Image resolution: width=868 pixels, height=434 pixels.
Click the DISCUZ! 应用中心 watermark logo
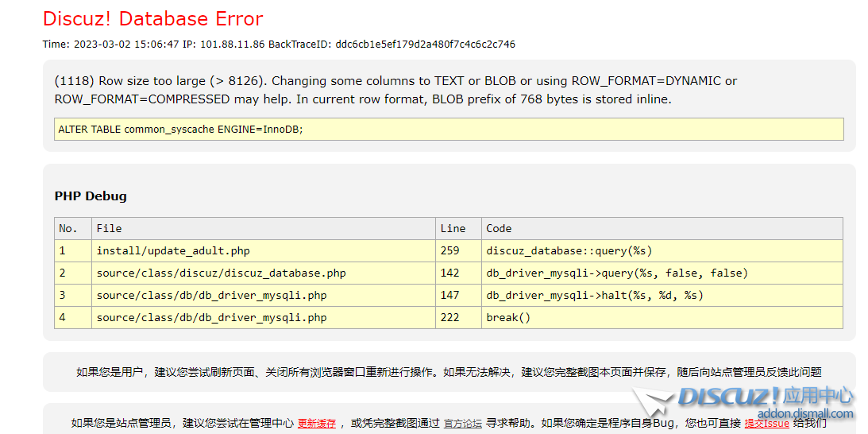[766, 396]
